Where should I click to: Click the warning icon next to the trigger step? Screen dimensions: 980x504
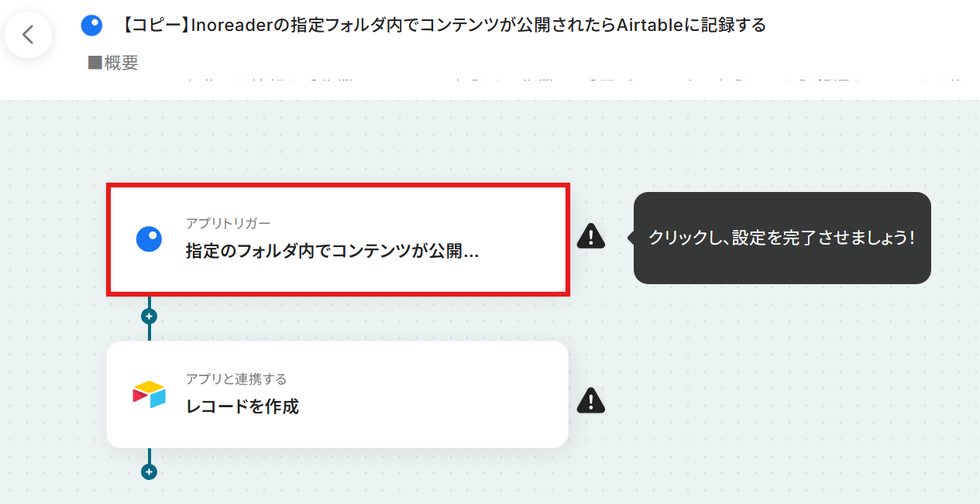point(591,235)
